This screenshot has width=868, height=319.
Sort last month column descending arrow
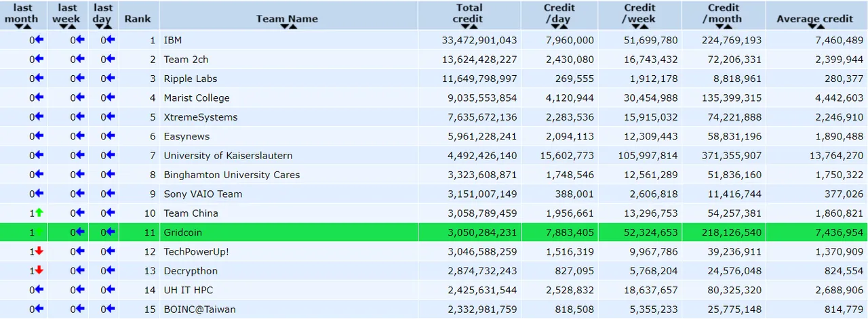coord(18,26)
